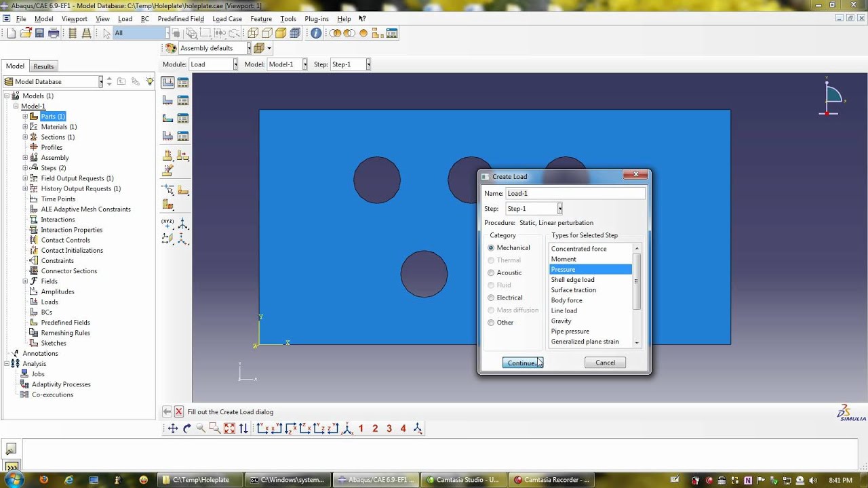This screenshot has width=868, height=488.
Task: Open the Camtasia Recorder taskbar item
Action: [552, 480]
